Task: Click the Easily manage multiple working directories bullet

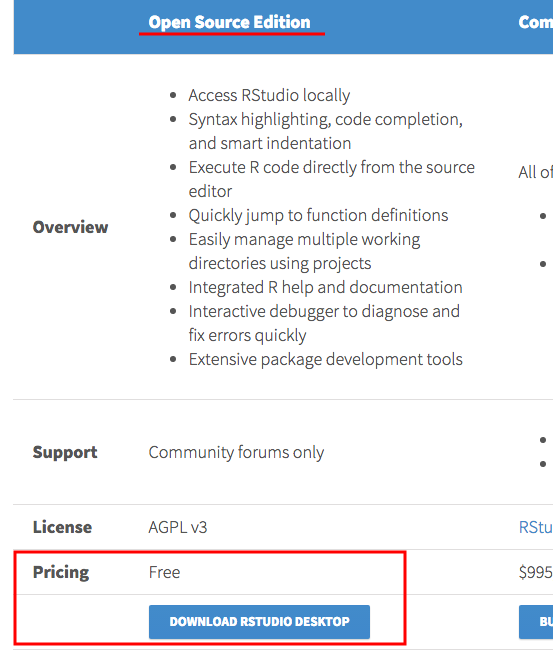Action: 304,251
